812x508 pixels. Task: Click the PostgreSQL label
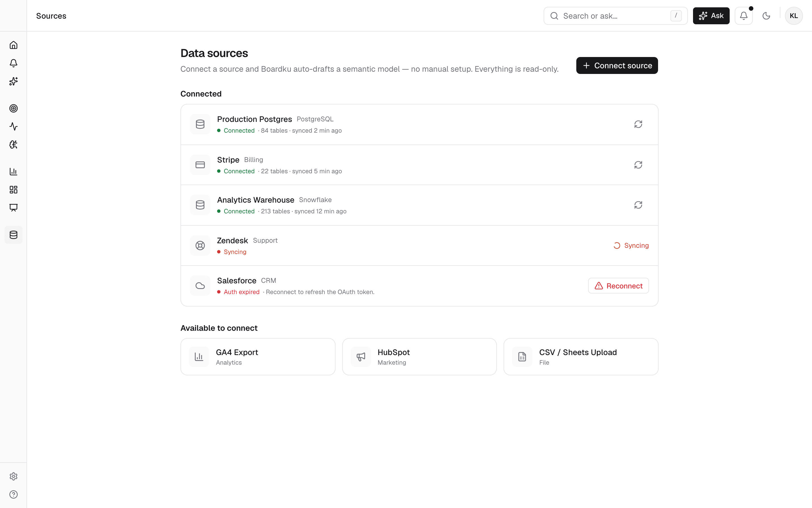pyautogui.click(x=315, y=119)
